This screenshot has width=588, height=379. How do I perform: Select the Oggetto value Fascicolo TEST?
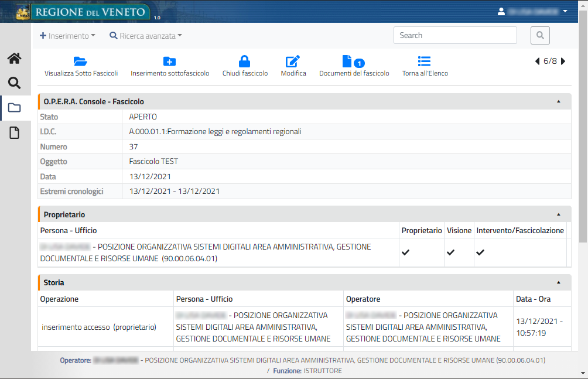(153, 161)
